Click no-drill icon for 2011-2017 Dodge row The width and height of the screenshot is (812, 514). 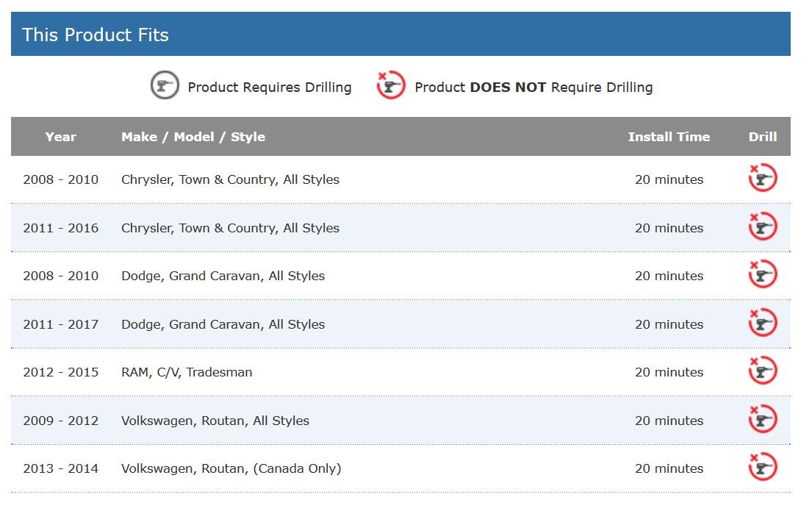coord(763,323)
